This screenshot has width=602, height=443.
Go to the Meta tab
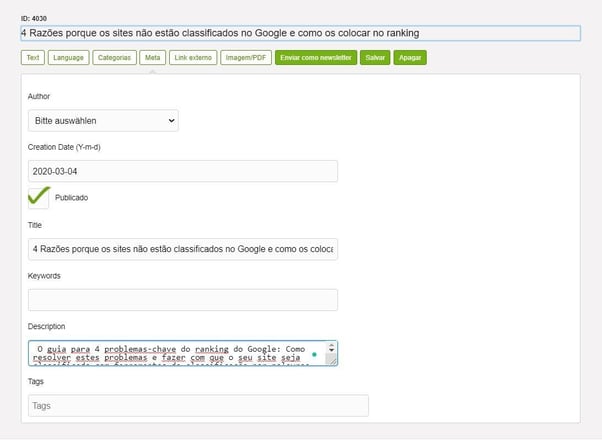(x=152, y=58)
